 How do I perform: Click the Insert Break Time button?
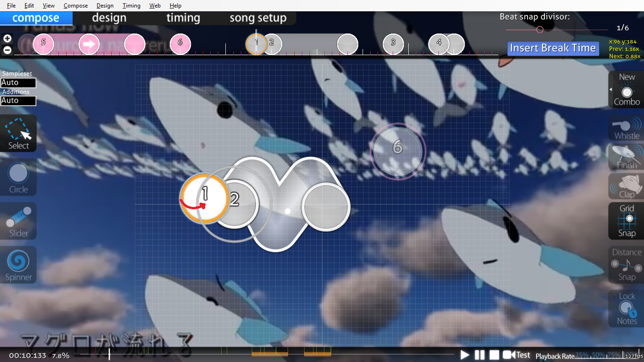553,48
